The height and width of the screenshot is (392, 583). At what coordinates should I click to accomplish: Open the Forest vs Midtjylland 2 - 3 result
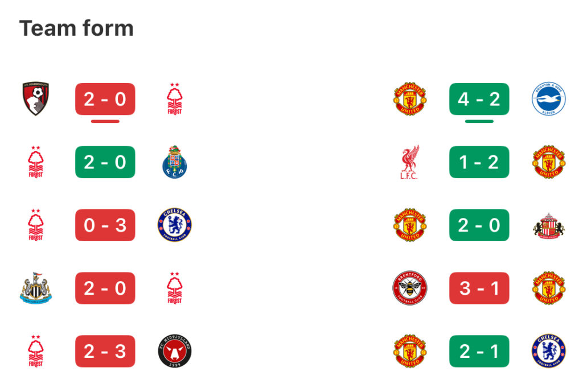pyautogui.click(x=105, y=351)
